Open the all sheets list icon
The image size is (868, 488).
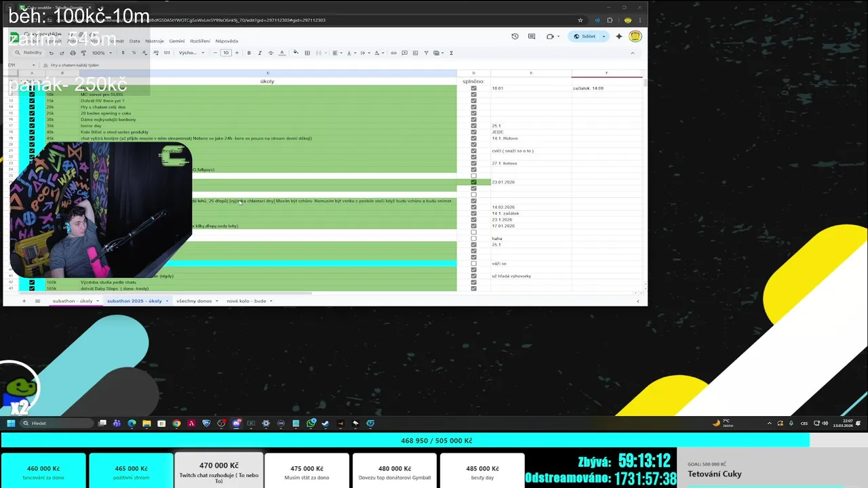[37, 301]
